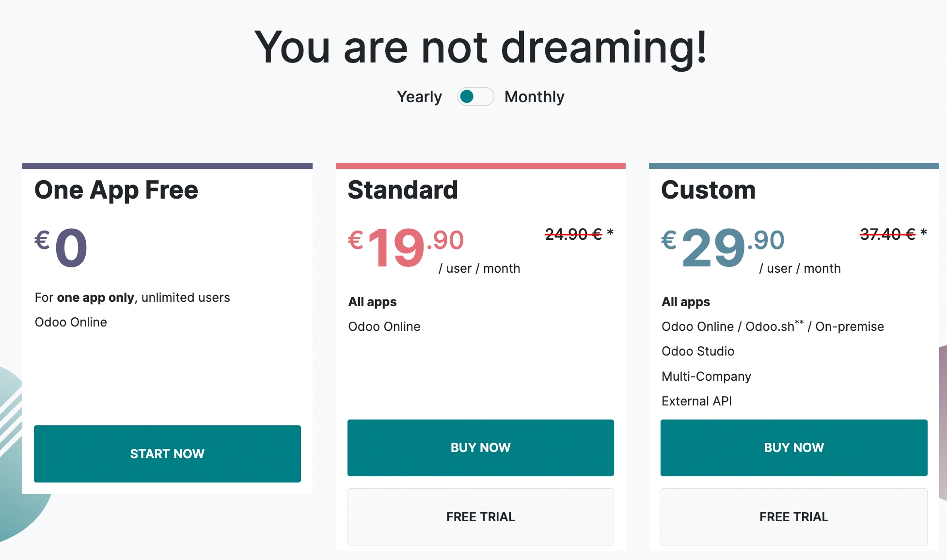Click the One App Free plan title
947x560 pixels.
[x=116, y=190]
